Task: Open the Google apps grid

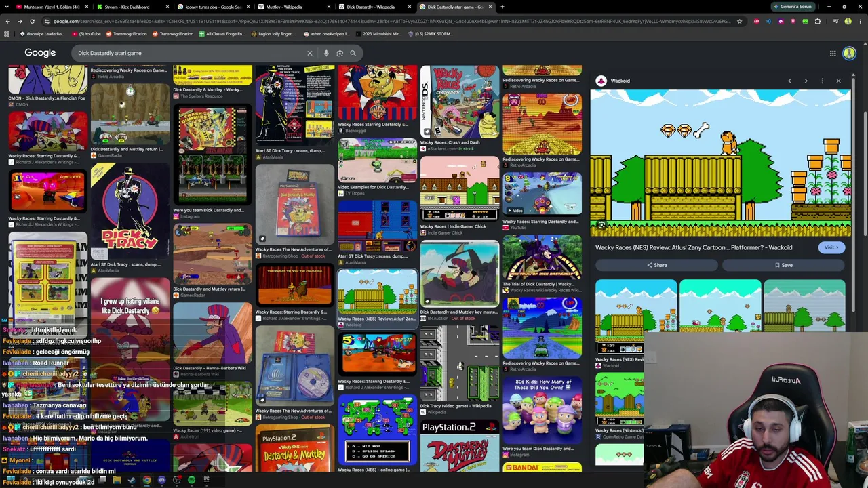Action: point(833,53)
